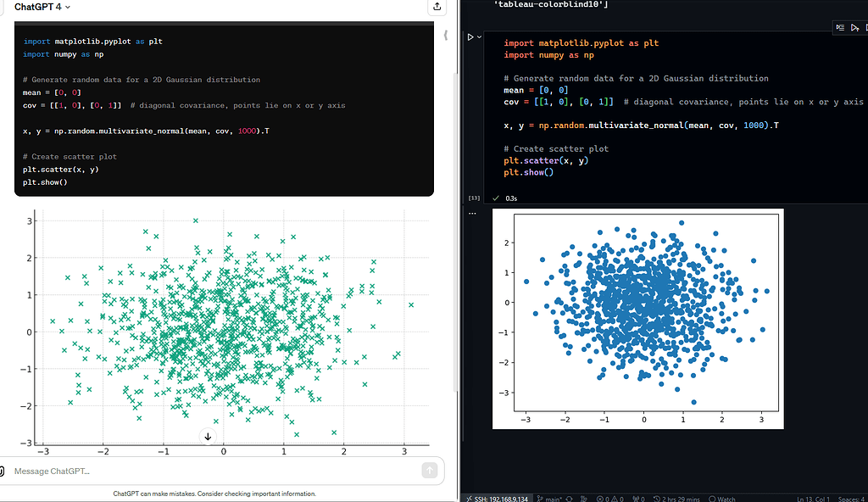The image size is (868, 502).
Task: Click the source control branch icon
Action: pos(540,499)
